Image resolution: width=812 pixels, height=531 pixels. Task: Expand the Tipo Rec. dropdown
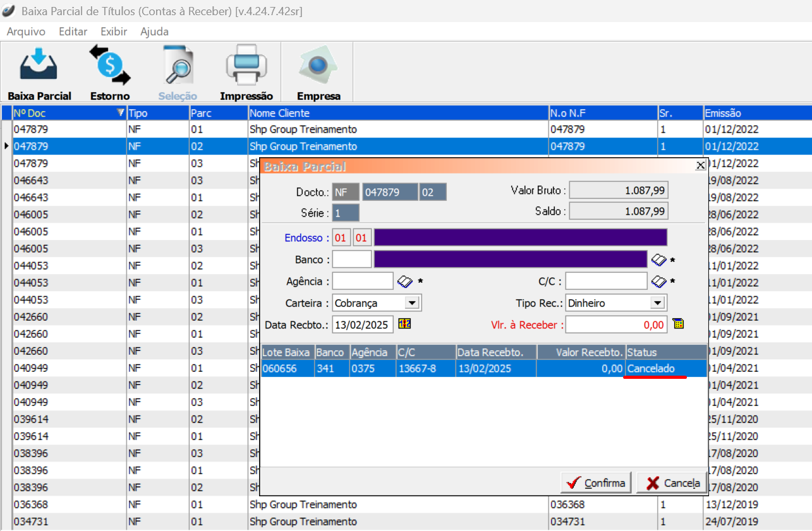coord(658,303)
